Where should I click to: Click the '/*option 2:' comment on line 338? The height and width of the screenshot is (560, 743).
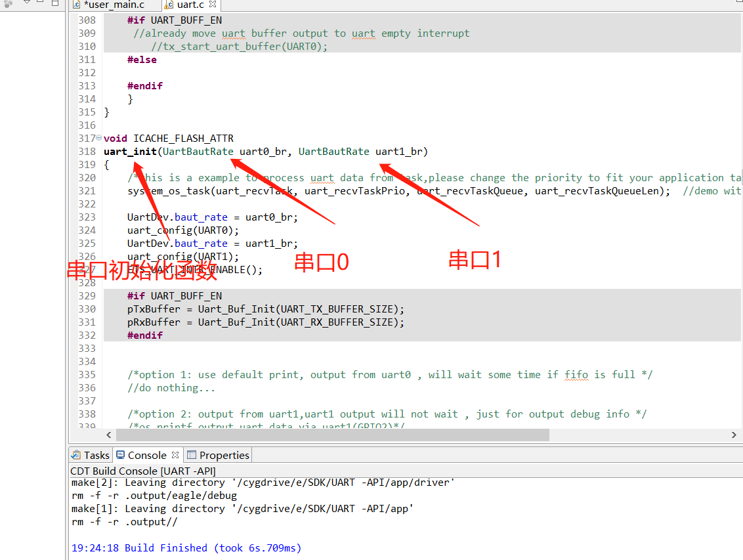[387, 414]
